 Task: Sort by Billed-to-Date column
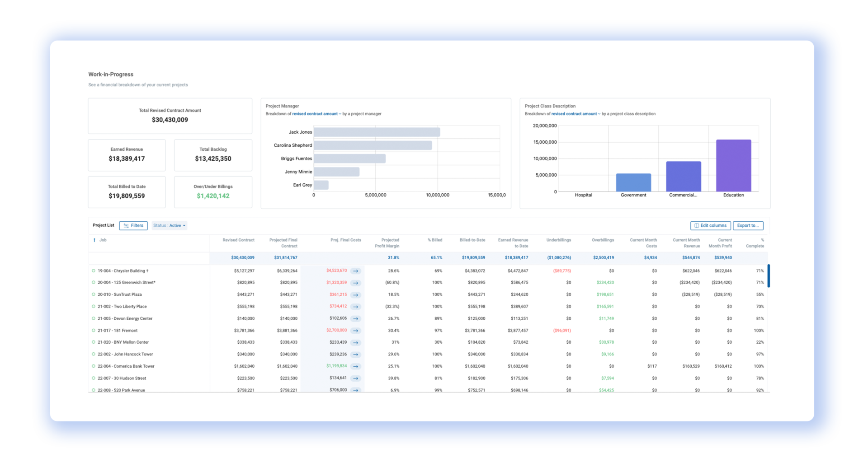(x=472, y=240)
